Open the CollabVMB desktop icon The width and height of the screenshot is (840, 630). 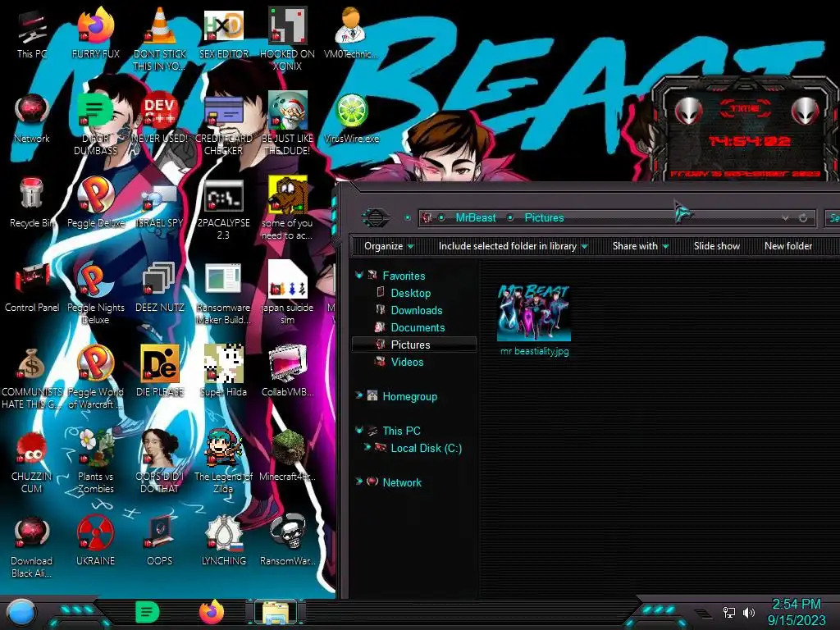[287, 371]
